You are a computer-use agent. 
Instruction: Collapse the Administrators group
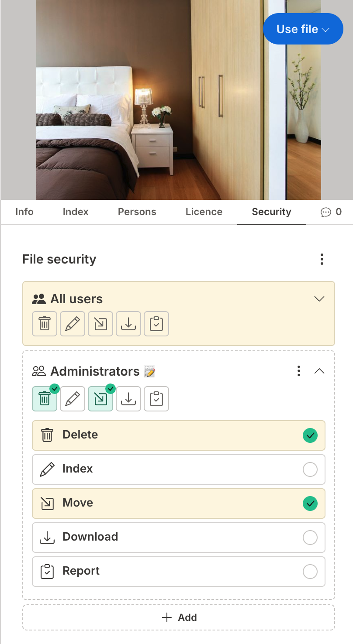coord(319,371)
